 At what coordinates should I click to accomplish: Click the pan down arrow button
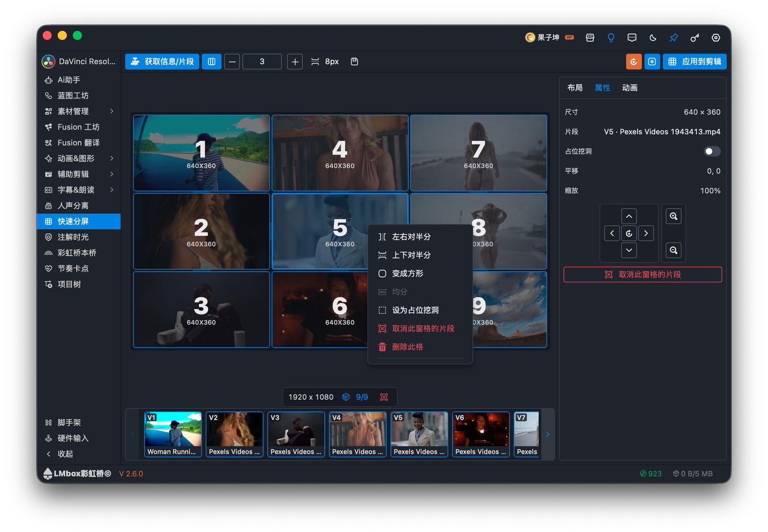point(629,250)
